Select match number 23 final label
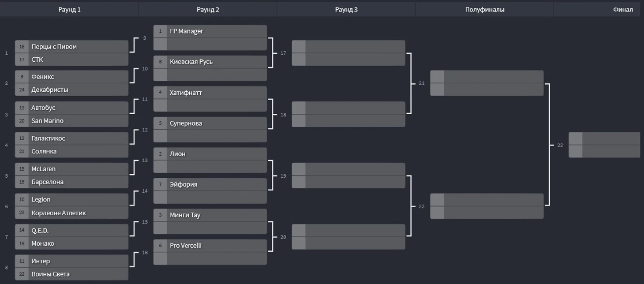This screenshot has width=644, height=284. (x=560, y=145)
